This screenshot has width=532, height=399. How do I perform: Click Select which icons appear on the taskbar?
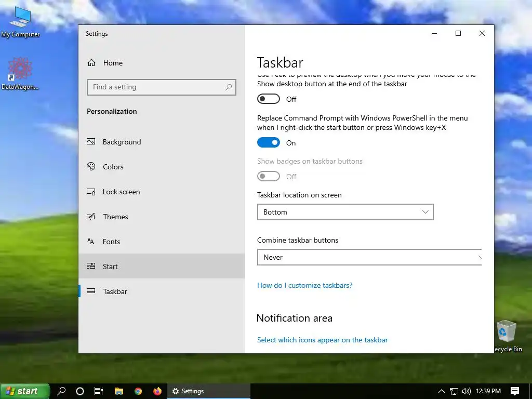tap(322, 340)
